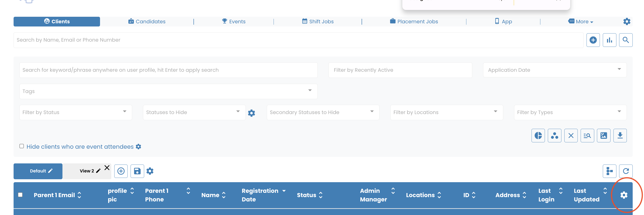644x215 pixels.
Task: Open gear beside Hide clients event attendees
Action: (138, 146)
